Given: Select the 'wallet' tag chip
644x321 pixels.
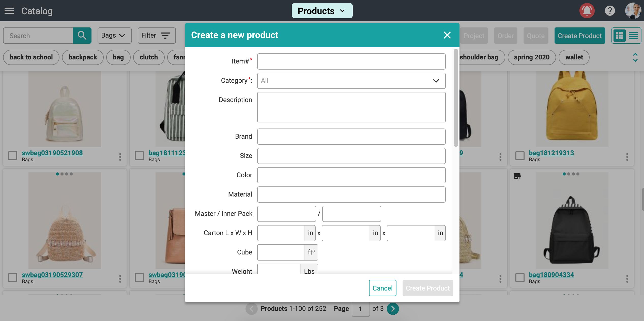Looking at the screenshot, I should pos(574,57).
